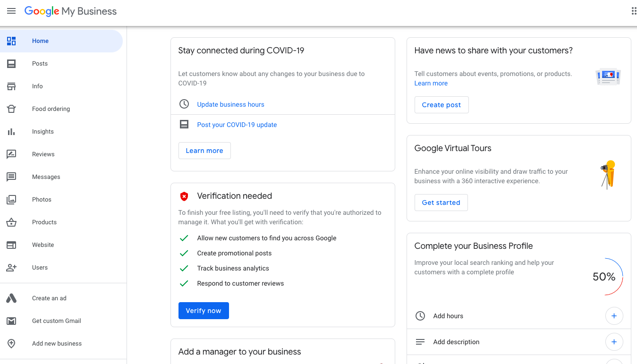
Task: Click 'Track business analytics' list item
Action: 233,268
